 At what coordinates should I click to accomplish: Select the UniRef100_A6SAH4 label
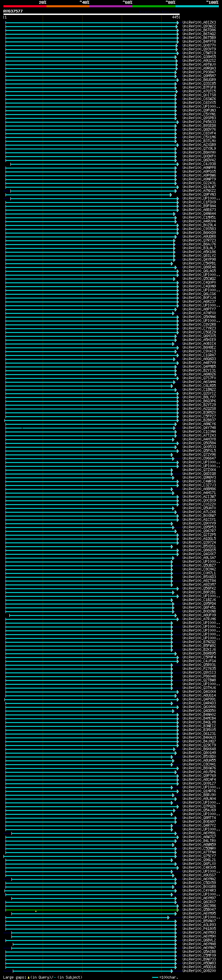click(199, 382)
